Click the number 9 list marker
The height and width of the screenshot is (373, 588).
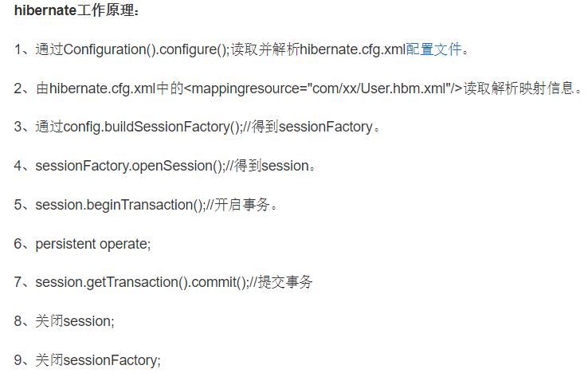tap(18, 360)
